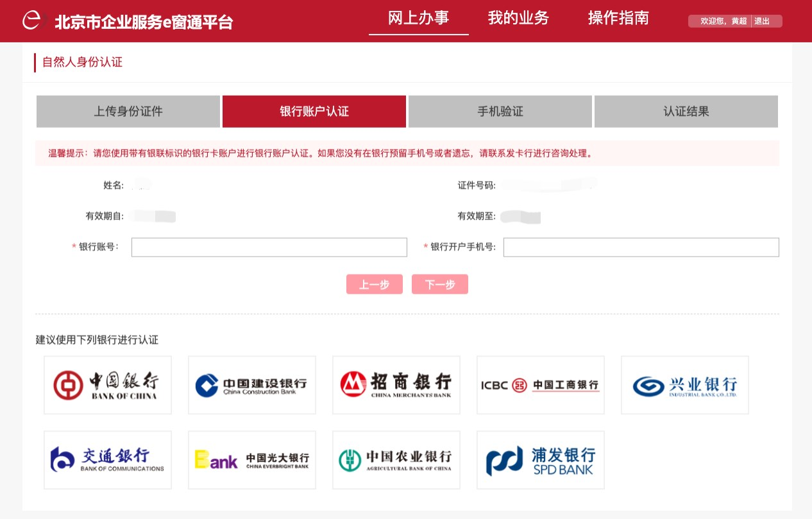Select the Bank of Communications logo
The width and height of the screenshot is (812, 519).
108,460
